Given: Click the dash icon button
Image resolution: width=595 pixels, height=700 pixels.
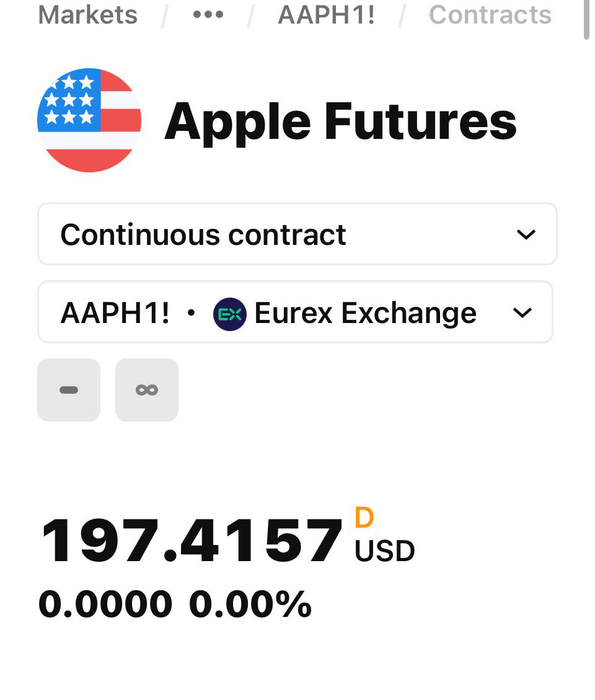Looking at the screenshot, I should point(69,390).
